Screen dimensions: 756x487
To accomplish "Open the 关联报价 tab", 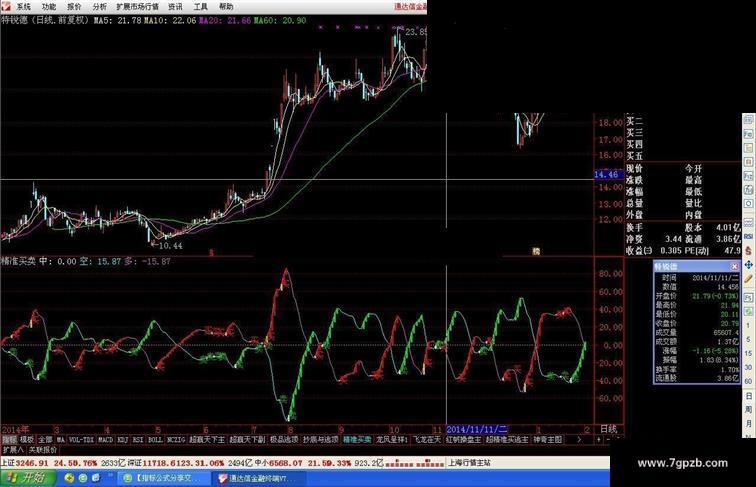I will (x=43, y=450).
